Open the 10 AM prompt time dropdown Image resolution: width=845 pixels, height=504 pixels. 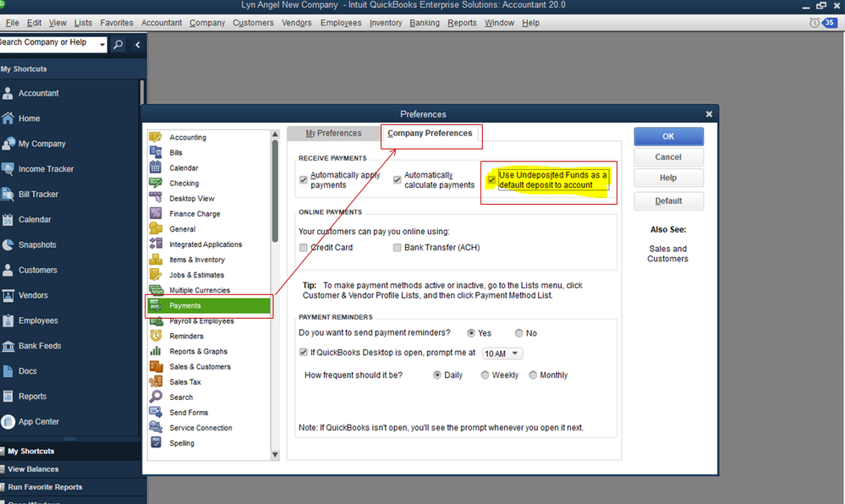(x=502, y=353)
